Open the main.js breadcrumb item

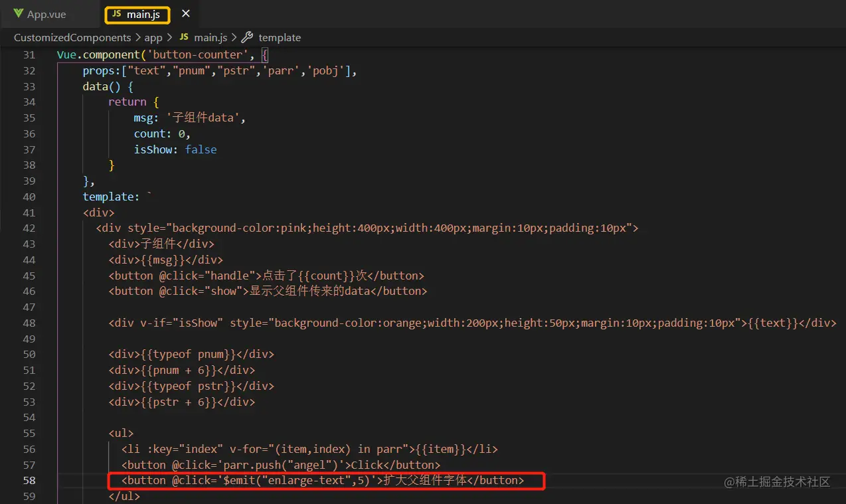point(211,38)
